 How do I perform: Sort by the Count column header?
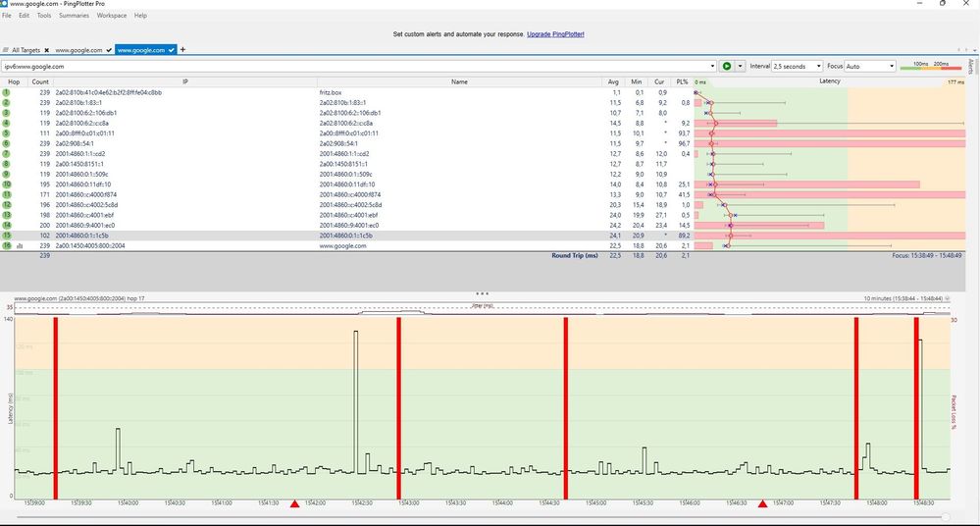click(x=40, y=81)
